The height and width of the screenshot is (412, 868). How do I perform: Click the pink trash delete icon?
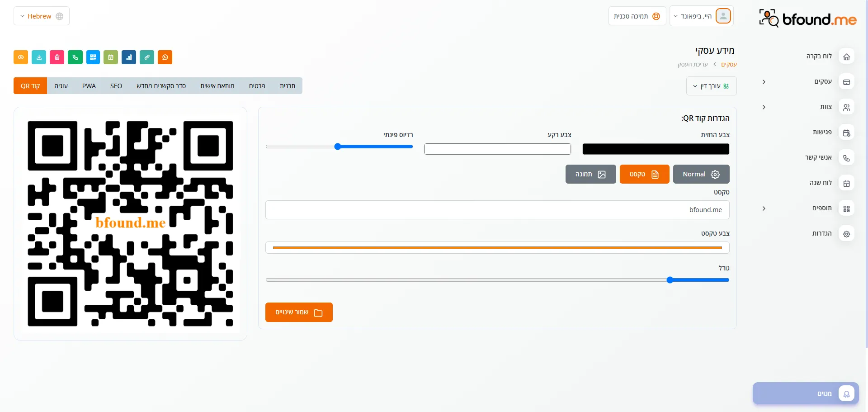[57, 57]
